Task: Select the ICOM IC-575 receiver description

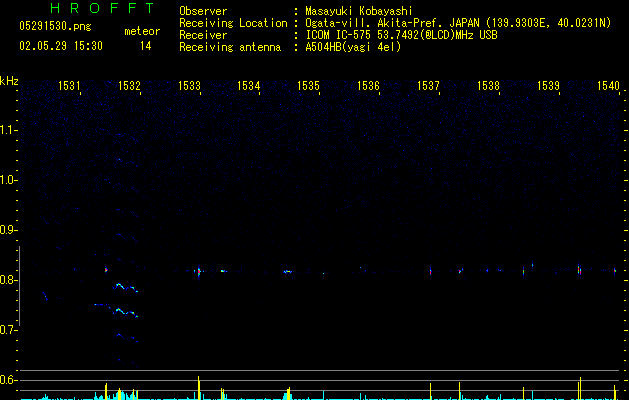Action: click(401, 35)
